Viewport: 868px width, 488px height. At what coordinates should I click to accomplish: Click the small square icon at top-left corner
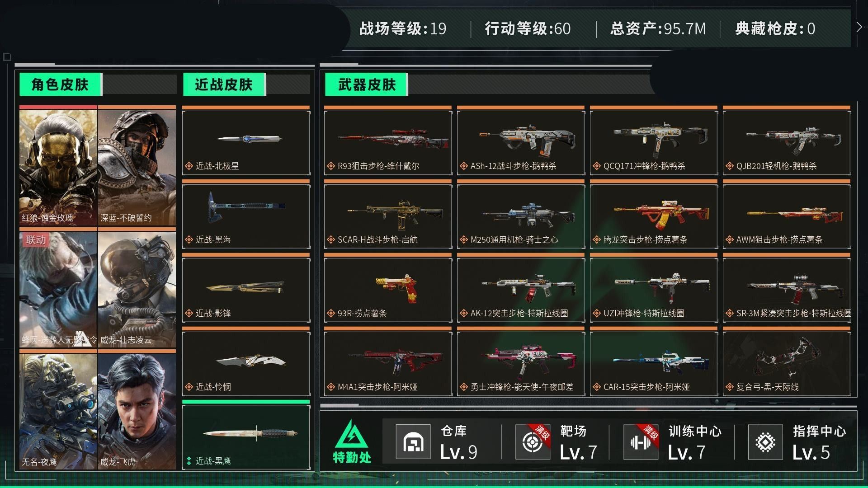point(7,57)
